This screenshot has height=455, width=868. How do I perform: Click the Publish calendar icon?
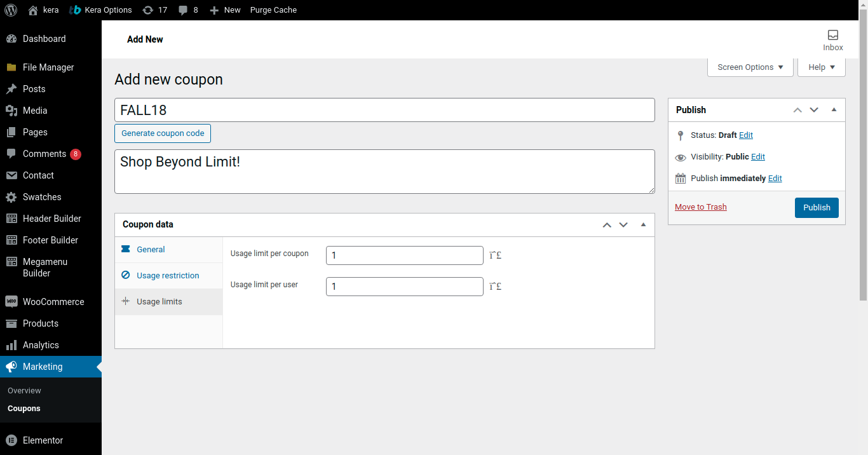681,179
